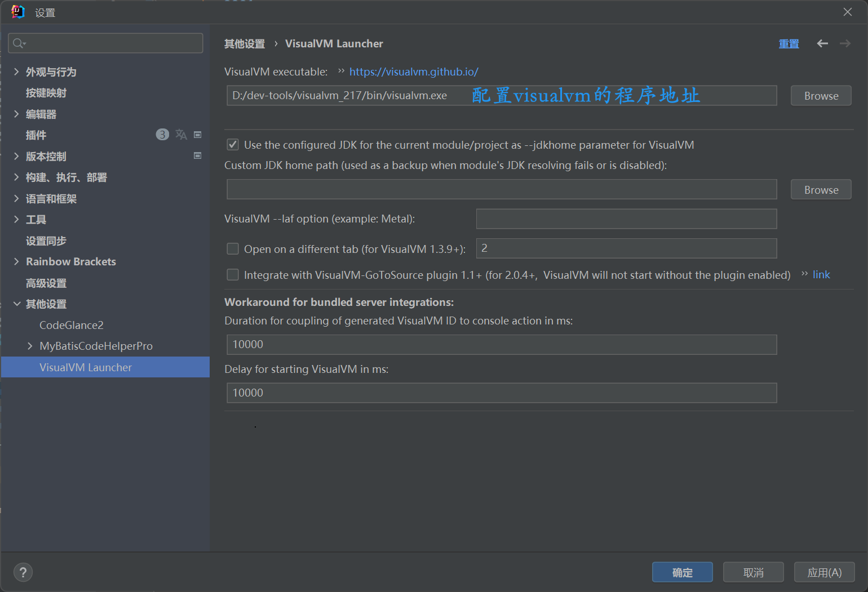Browse for the custom JDK home path

click(x=821, y=190)
